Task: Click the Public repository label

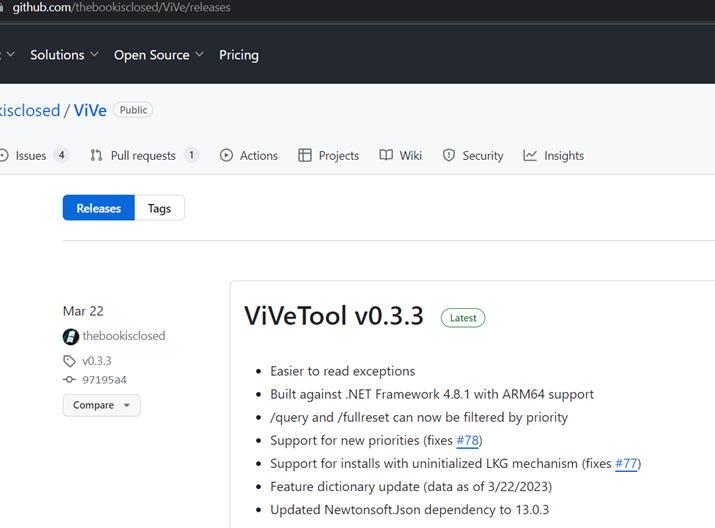Action: tap(133, 110)
